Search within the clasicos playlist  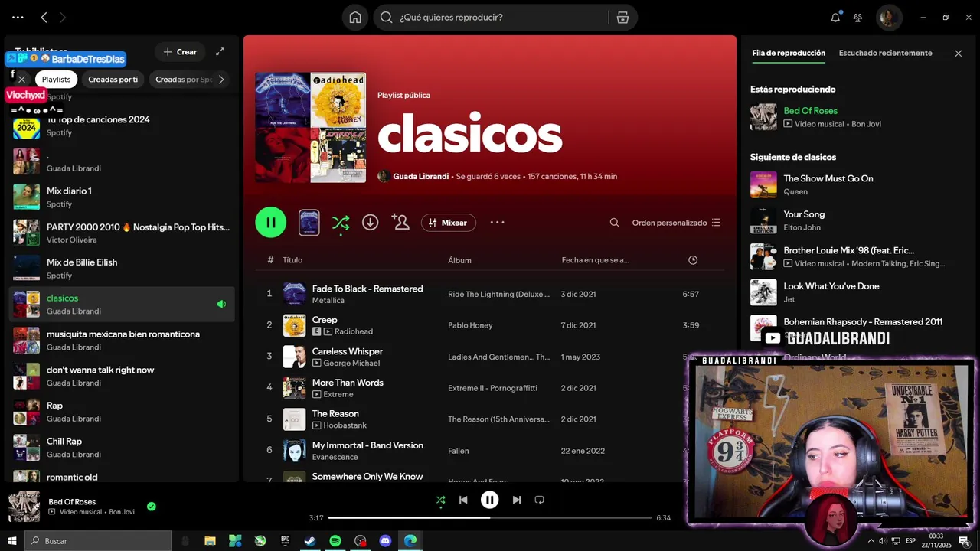(x=614, y=223)
